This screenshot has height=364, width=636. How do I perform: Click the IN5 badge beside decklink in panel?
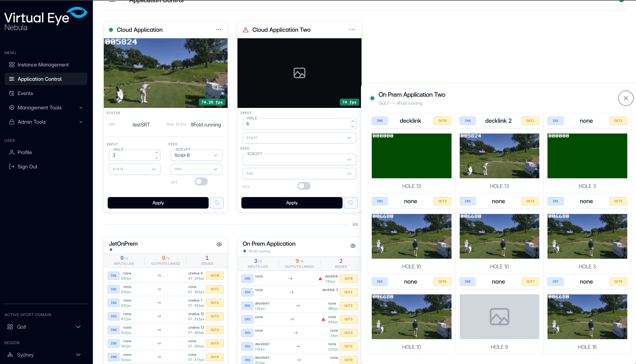[x=379, y=121]
